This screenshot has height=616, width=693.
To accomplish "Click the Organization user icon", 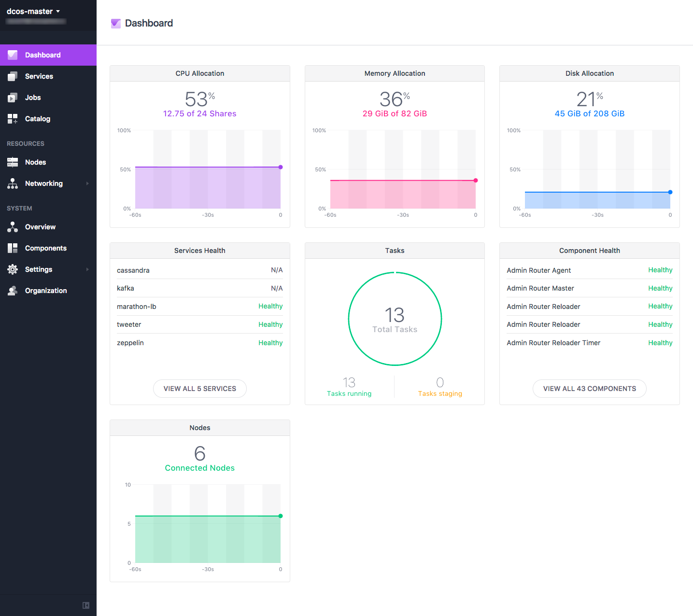I will [x=13, y=291].
